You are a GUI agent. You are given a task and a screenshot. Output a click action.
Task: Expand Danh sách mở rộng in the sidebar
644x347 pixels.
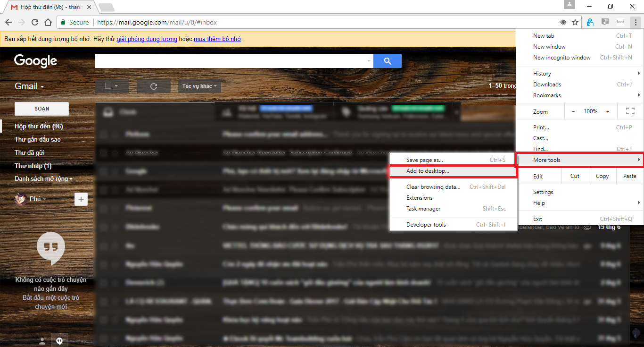pos(44,179)
